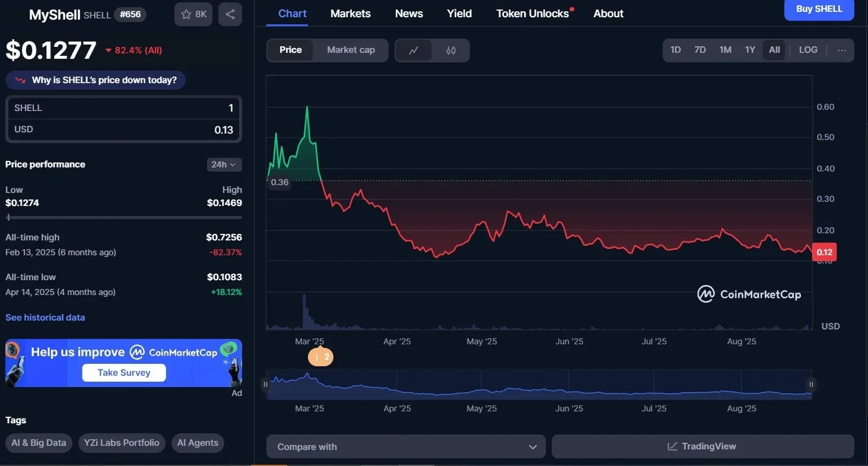Click the share icon button
This screenshot has height=466, width=868.
[x=230, y=14]
